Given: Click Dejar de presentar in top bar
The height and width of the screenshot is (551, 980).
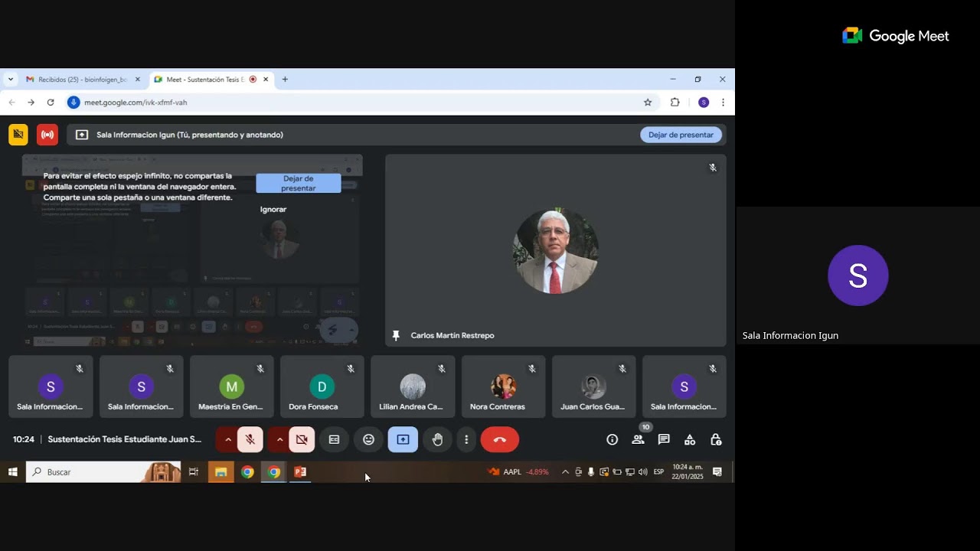Looking at the screenshot, I should point(681,135).
